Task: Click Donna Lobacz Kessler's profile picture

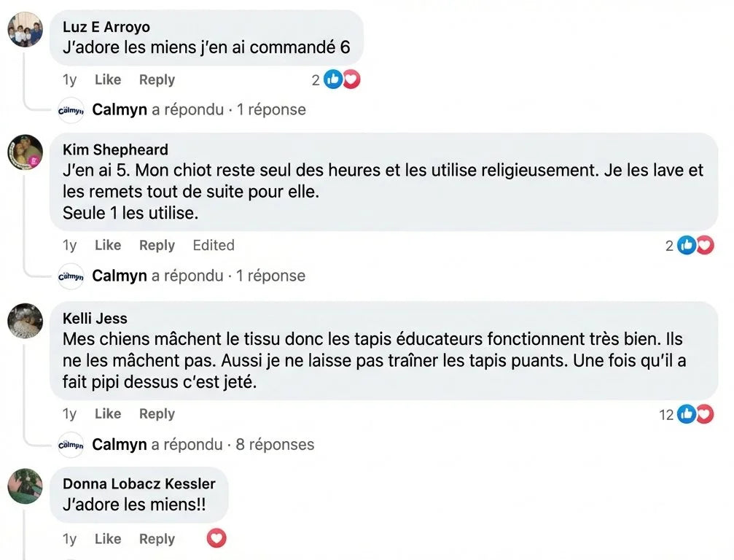Action: tap(25, 488)
